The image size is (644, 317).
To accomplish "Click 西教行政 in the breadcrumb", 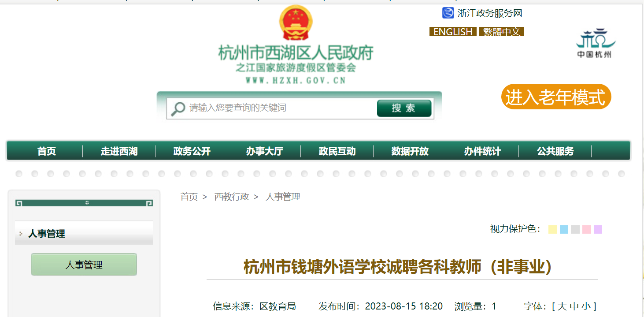I will pyautogui.click(x=232, y=197).
